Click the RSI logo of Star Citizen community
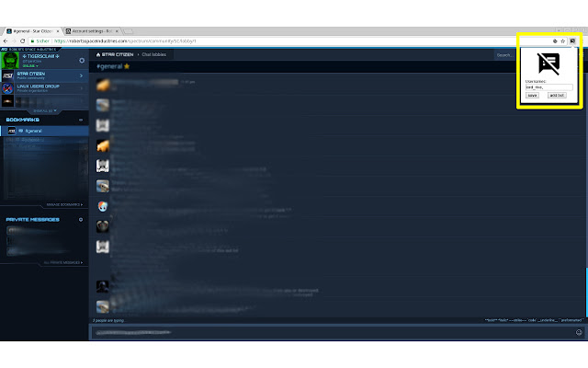588x368 pixels. coord(7,75)
